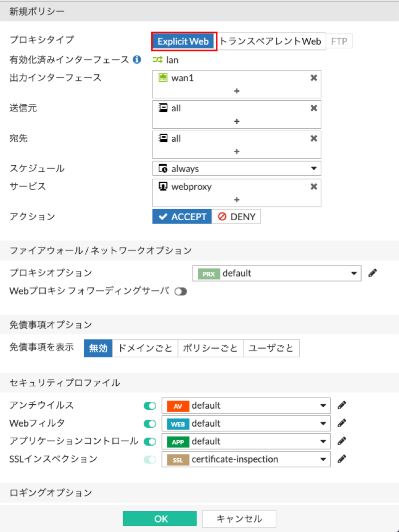Click the schedule clock icon
The image size is (399, 532).
(163, 168)
